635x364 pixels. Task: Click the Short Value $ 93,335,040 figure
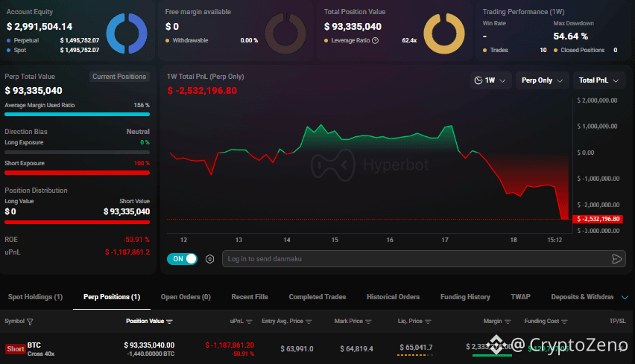(x=127, y=211)
